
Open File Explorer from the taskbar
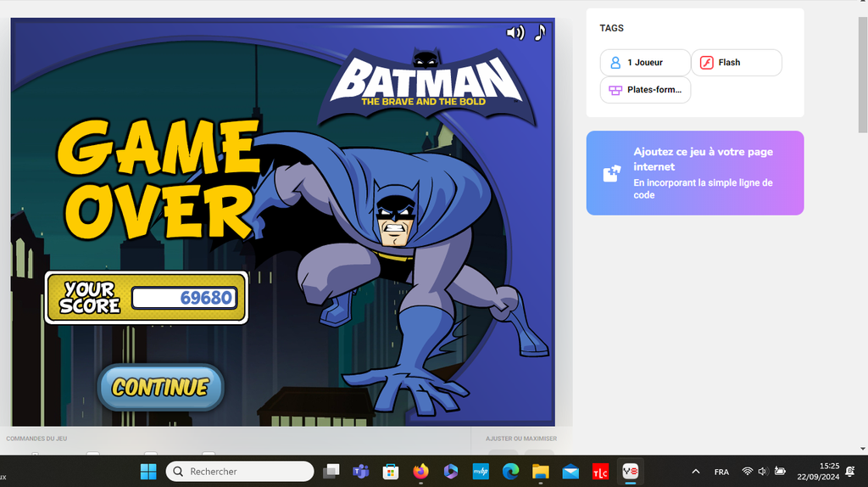point(540,471)
